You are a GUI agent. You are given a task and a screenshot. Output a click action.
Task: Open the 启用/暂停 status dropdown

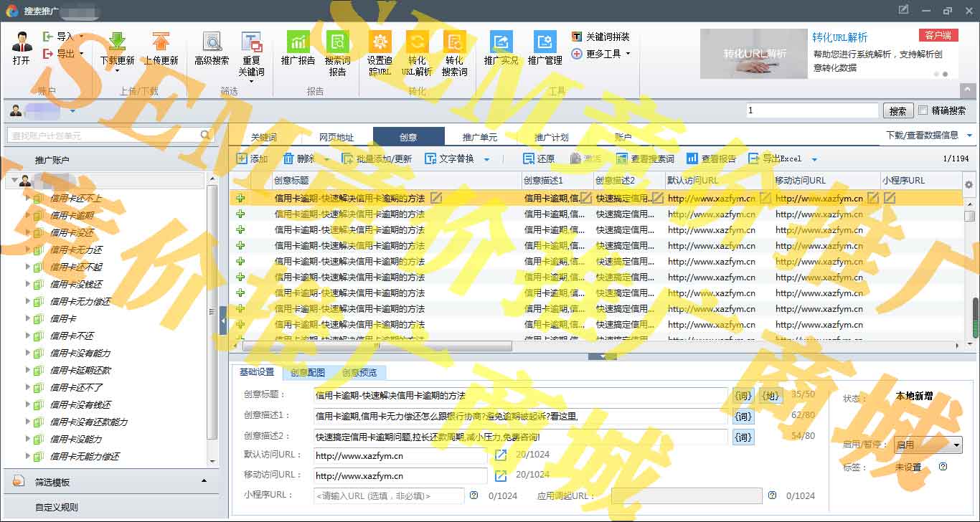pos(928,445)
